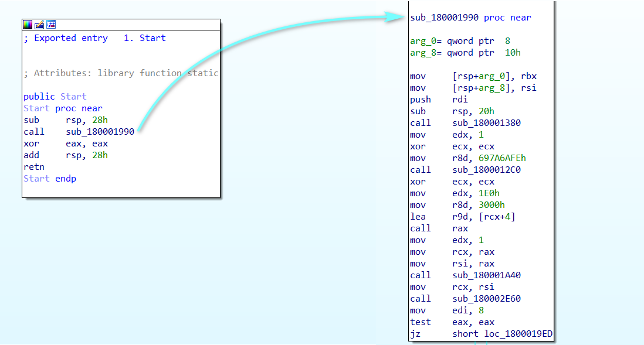Select the 'mov edx, 1E0h' instruction
Screen dimensions: 644x345
point(455,193)
